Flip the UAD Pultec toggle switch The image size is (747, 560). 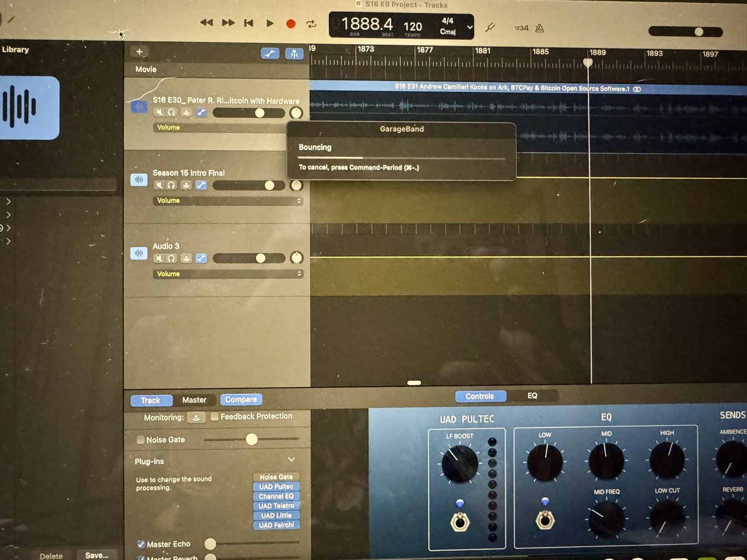tap(459, 521)
